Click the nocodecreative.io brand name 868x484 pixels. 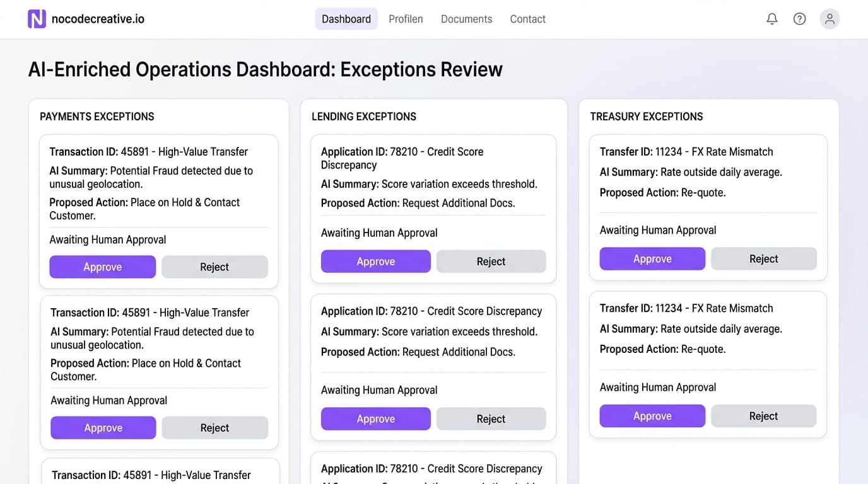(x=98, y=19)
